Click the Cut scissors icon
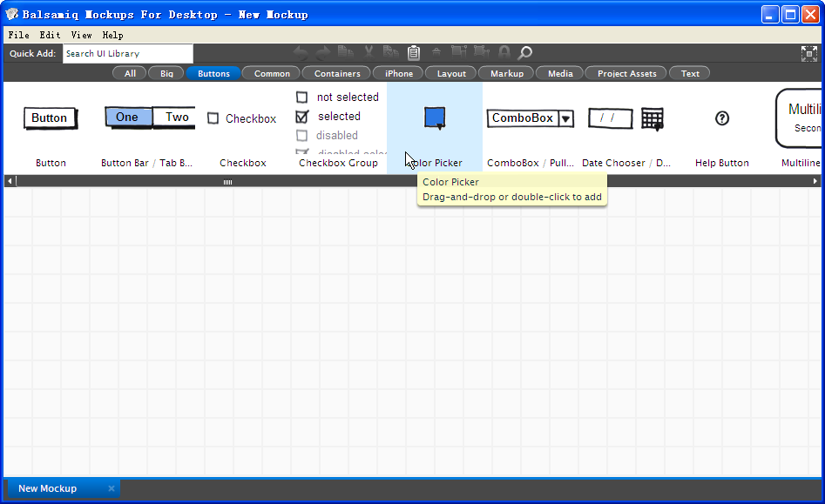 369,52
